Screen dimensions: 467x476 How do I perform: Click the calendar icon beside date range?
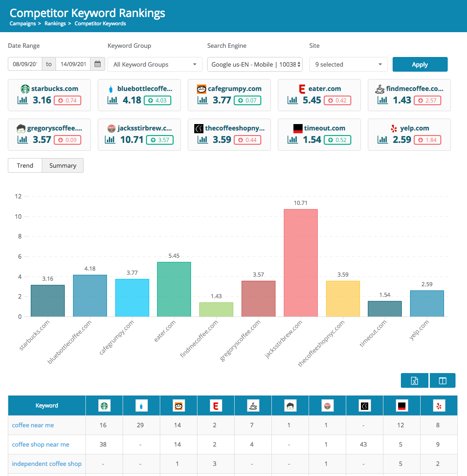(97, 64)
